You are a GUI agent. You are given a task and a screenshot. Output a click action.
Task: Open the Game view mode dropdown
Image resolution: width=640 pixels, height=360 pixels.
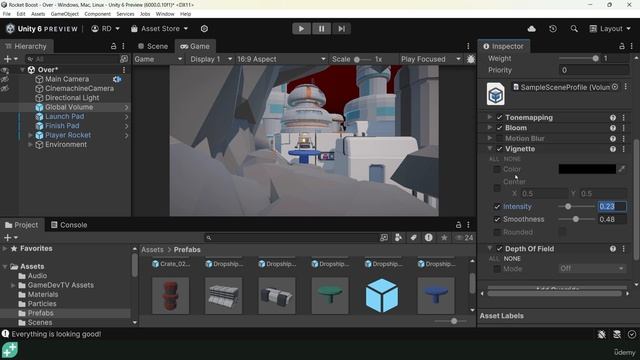pos(158,59)
